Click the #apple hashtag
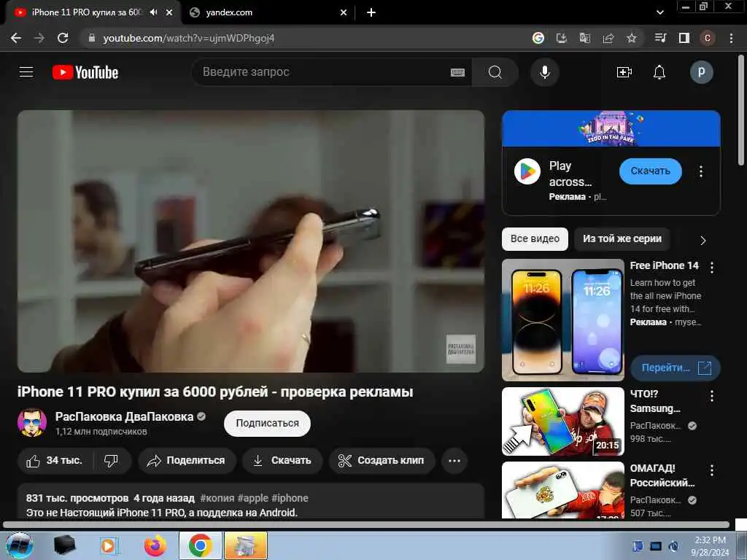 tap(253, 498)
